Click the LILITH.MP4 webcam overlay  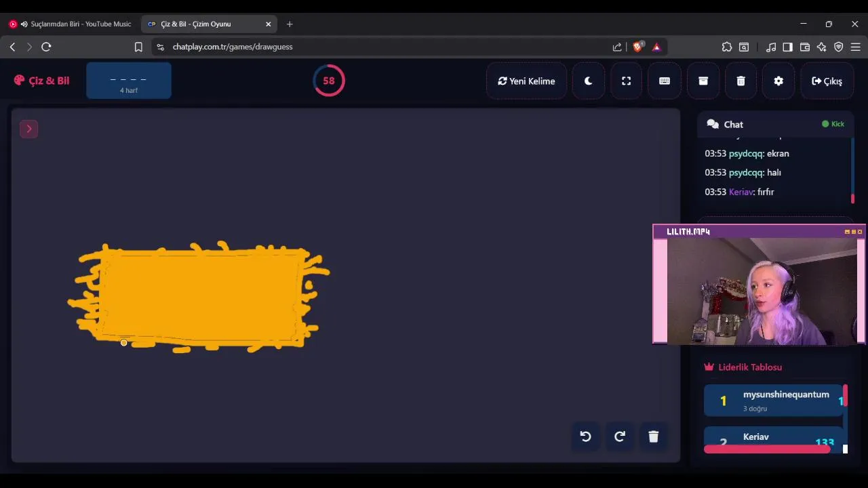(759, 285)
